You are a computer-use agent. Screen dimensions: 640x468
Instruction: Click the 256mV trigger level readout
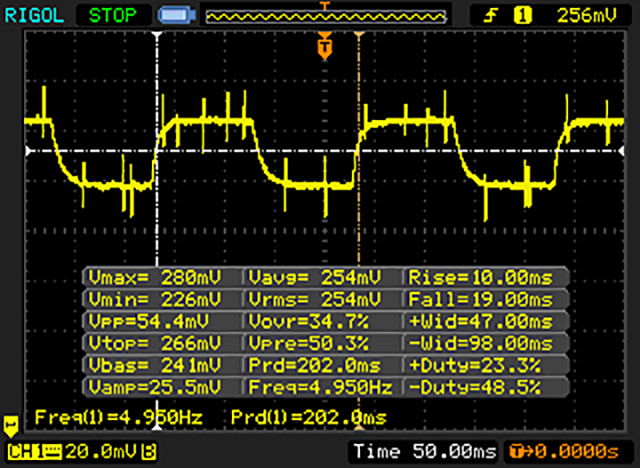(587, 16)
